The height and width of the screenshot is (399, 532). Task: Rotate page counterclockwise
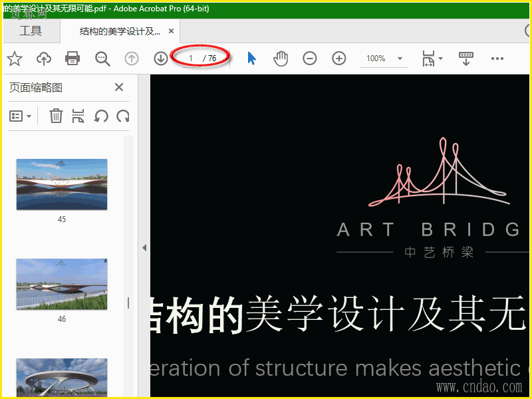[x=101, y=116]
